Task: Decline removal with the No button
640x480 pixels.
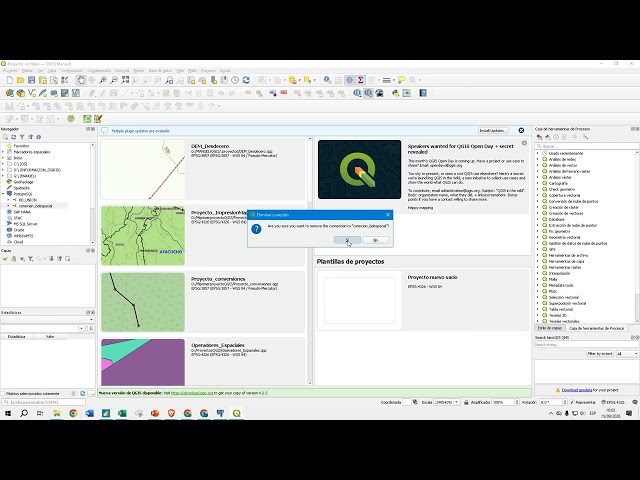Action: click(x=376, y=240)
